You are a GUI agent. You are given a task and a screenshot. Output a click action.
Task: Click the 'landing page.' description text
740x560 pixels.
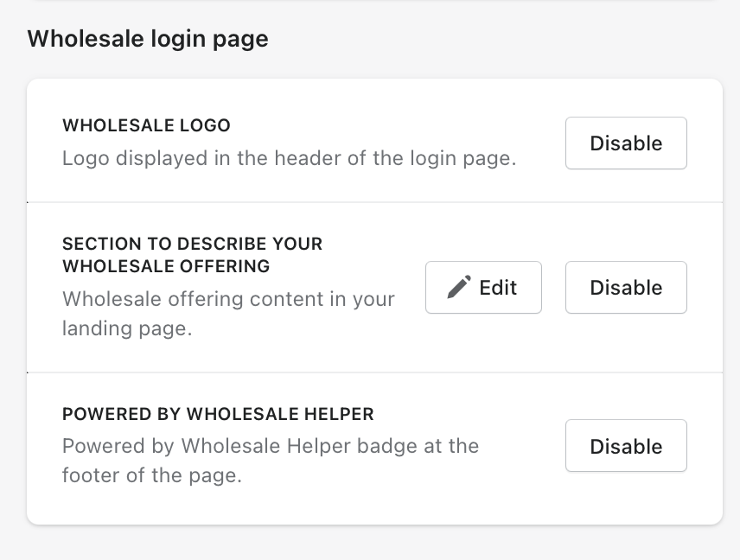126,329
